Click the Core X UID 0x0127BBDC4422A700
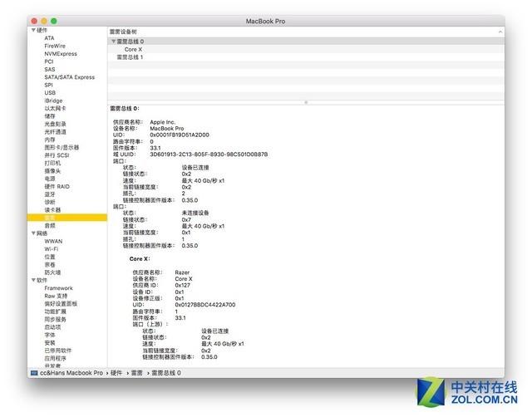This screenshot has height=417, width=532. (x=205, y=305)
